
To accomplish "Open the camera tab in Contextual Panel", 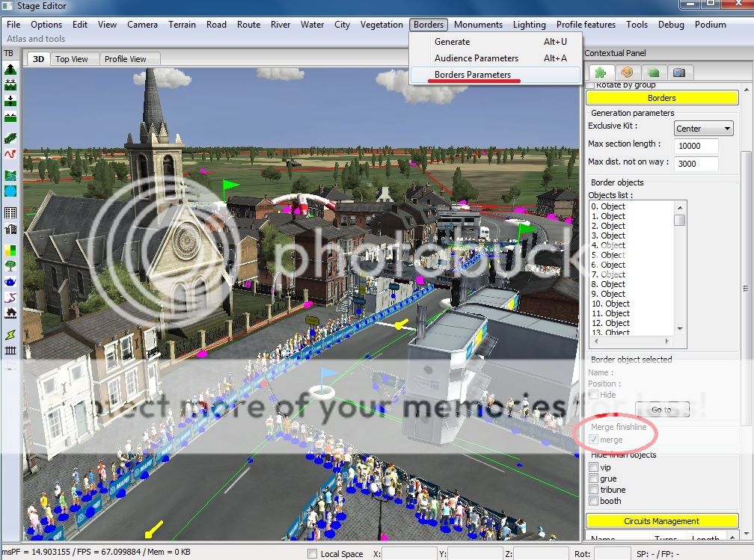I will click(678, 73).
